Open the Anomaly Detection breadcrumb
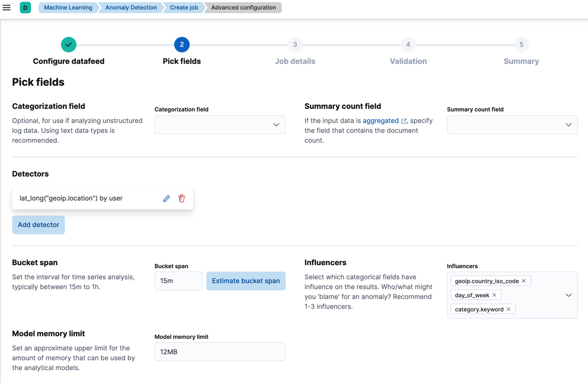Viewport: 588px width, 383px height. [x=130, y=7]
